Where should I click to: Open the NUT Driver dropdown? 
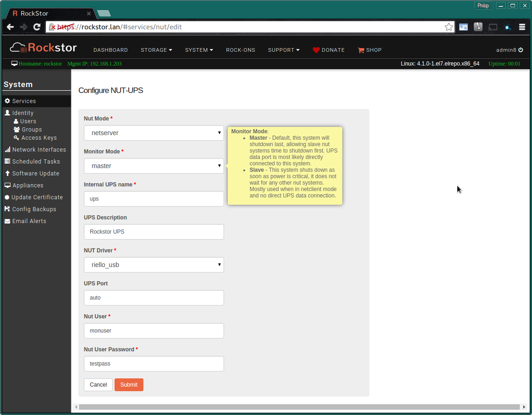154,264
